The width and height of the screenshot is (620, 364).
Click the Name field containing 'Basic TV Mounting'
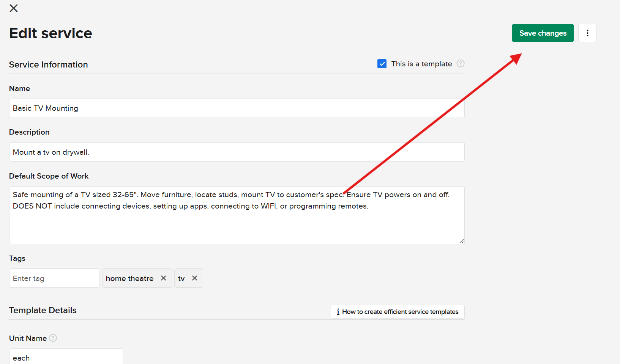pos(237,108)
